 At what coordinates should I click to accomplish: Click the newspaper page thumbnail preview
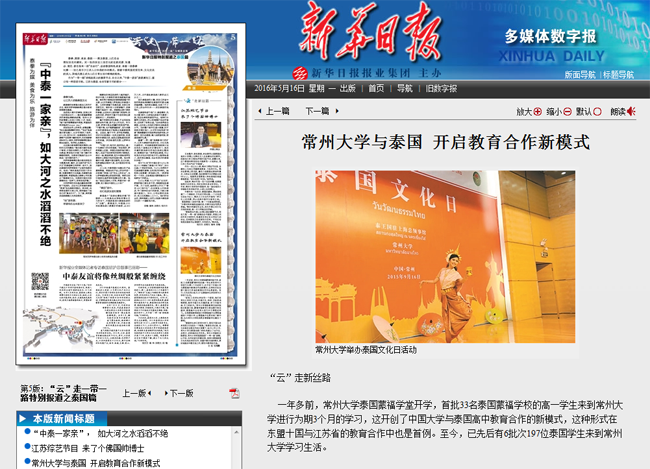click(131, 194)
